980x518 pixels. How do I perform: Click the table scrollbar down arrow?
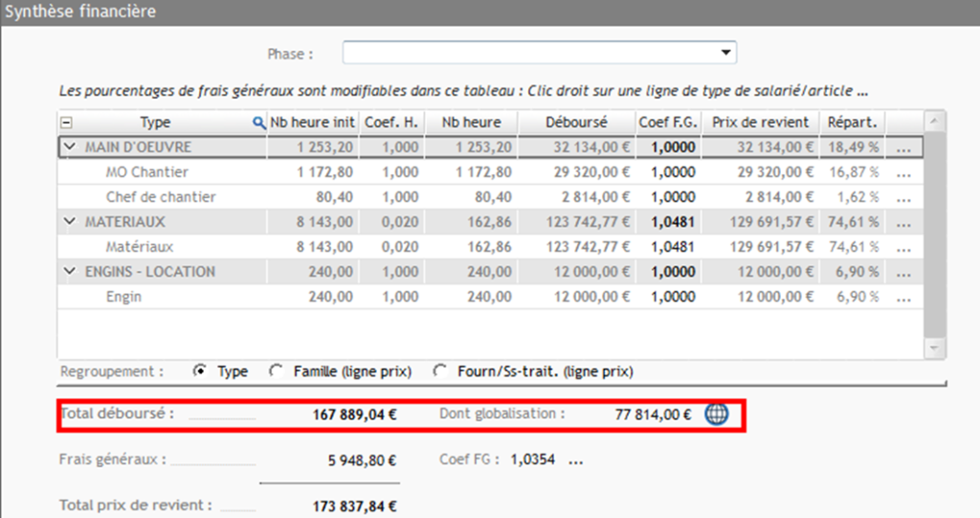tap(934, 349)
